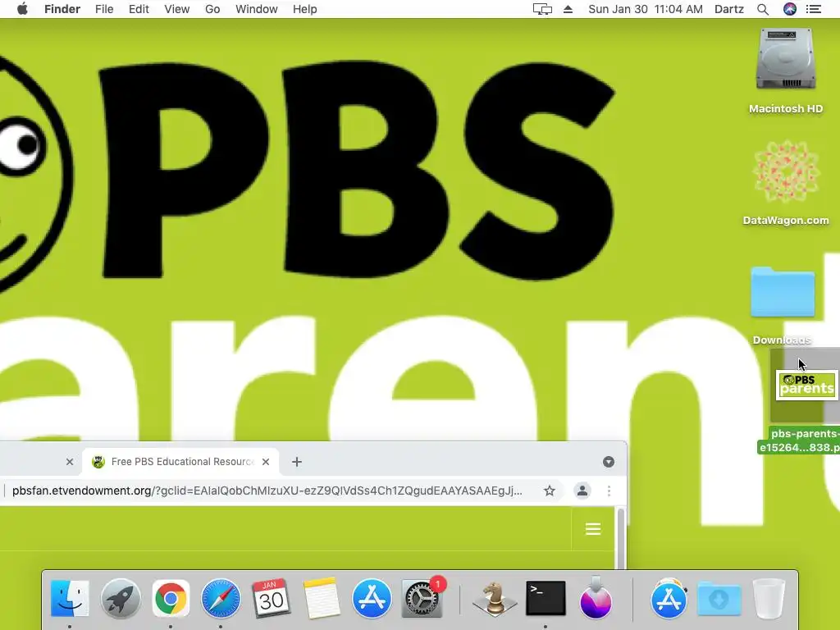
Task: Open the Finder menu
Action: [62, 9]
